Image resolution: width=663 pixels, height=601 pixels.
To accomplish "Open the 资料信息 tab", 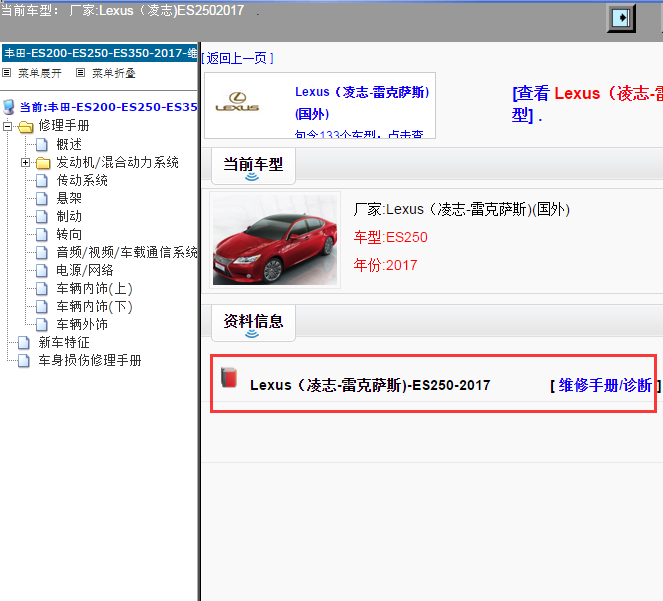I will click(x=253, y=324).
